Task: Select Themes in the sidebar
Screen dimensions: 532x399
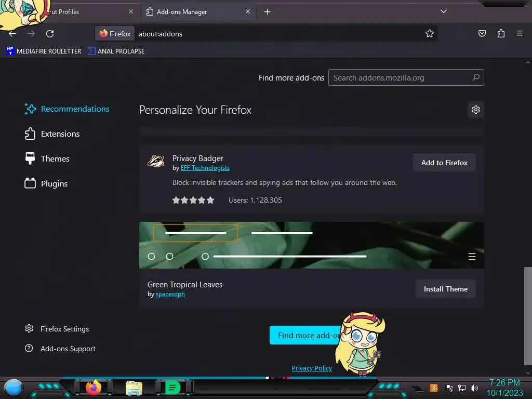Action: coord(47,159)
